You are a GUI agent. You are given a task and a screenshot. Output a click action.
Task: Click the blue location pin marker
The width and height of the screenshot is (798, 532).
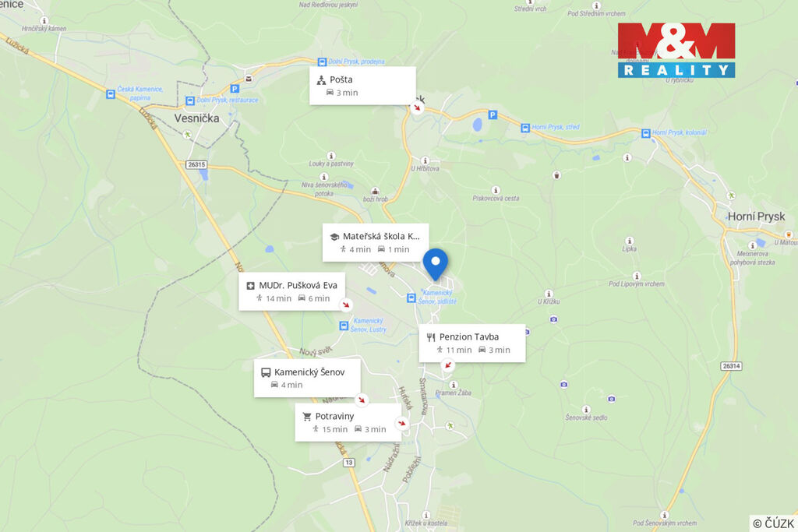coord(435,264)
